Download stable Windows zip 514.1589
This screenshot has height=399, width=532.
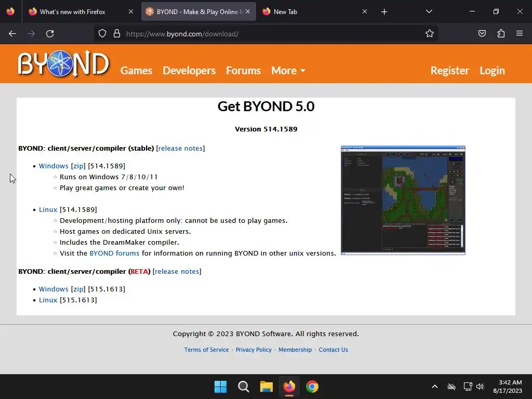pyautogui.click(x=78, y=166)
